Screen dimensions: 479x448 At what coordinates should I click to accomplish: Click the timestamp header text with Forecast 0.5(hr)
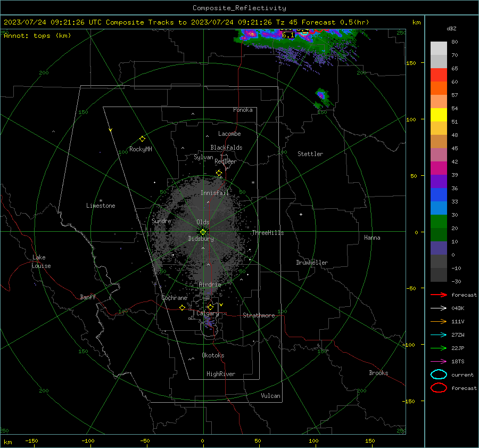(x=186, y=22)
